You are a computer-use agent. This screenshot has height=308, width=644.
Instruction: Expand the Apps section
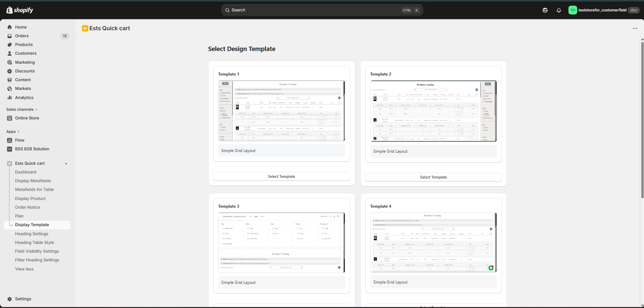(x=13, y=132)
